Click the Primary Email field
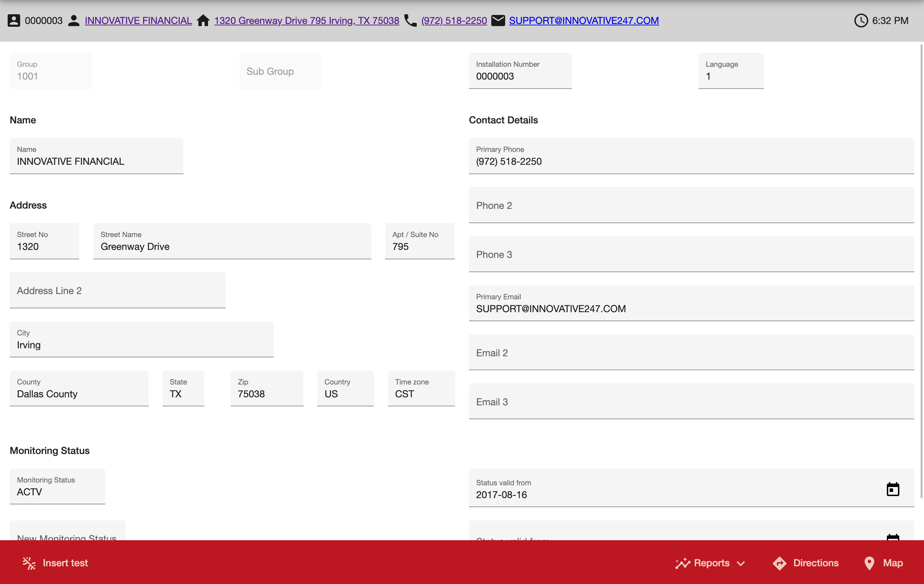924x584 pixels. [x=692, y=303]
